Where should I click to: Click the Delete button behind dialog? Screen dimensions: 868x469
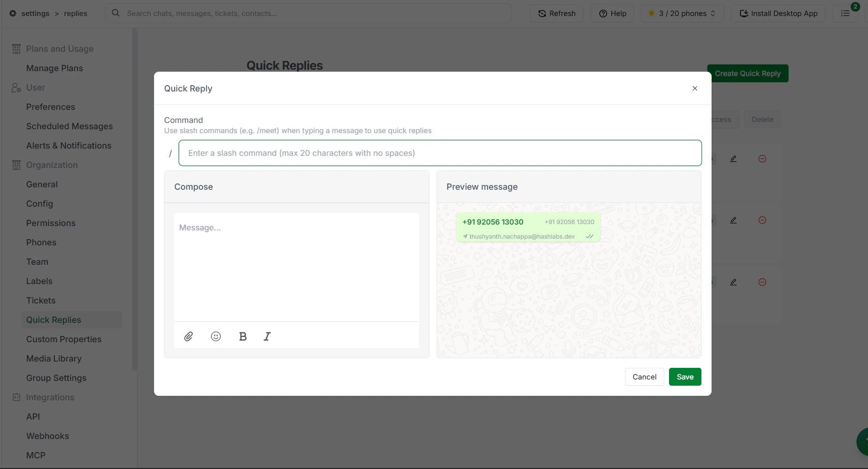coord(762,120)
